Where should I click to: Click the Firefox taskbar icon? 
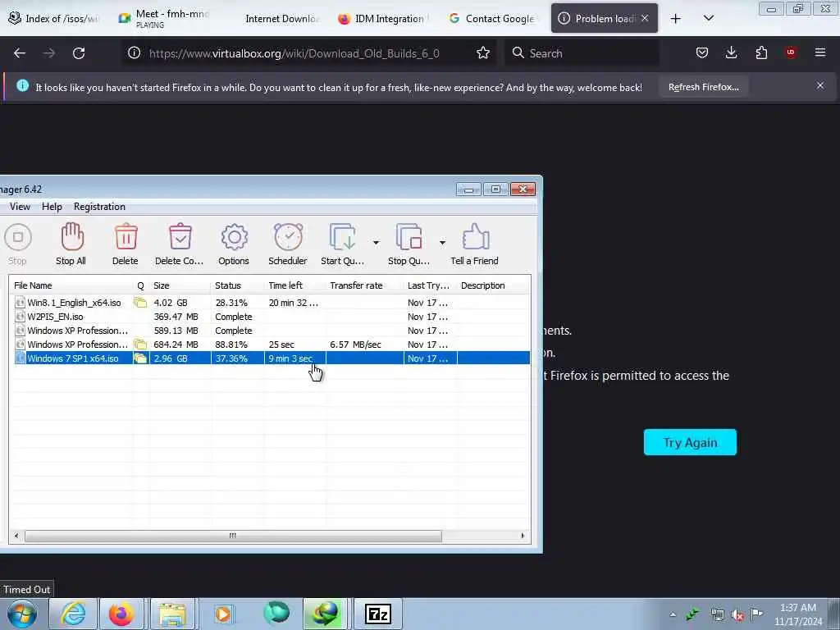click(x=121, y=614)
